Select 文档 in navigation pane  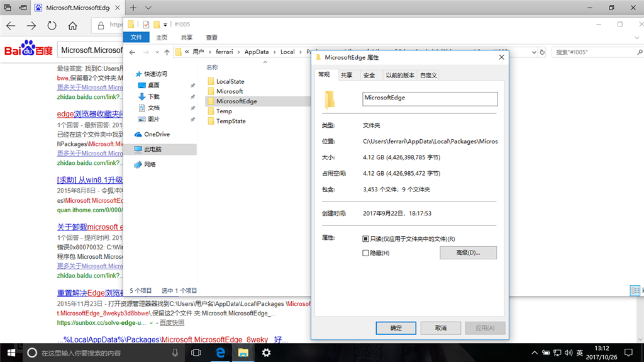tap(153, 108)
